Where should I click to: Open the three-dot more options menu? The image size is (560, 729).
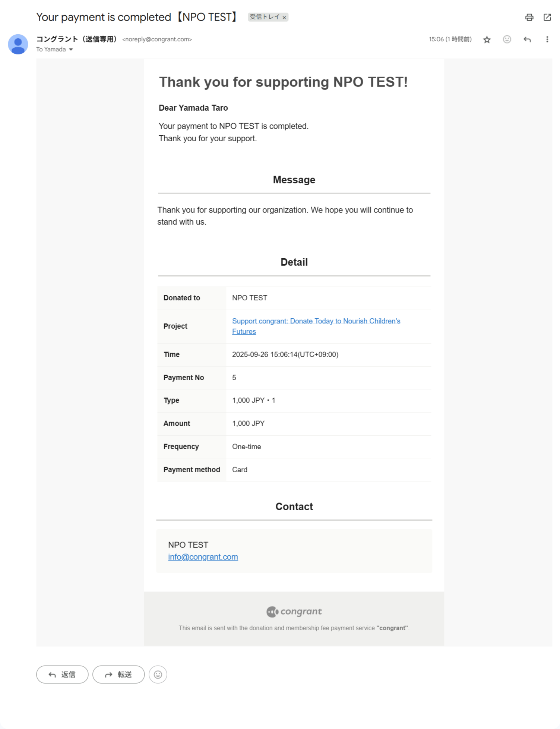(547, 40)
